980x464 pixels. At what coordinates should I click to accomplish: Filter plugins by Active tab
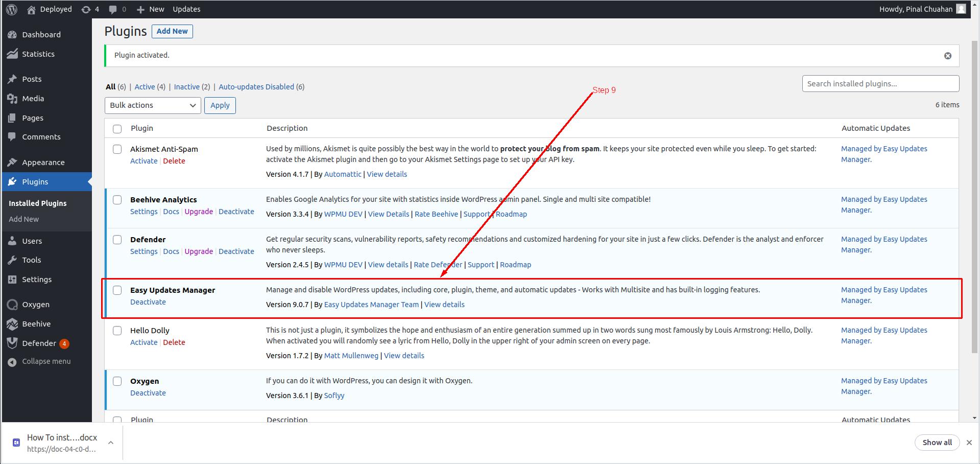145,87
